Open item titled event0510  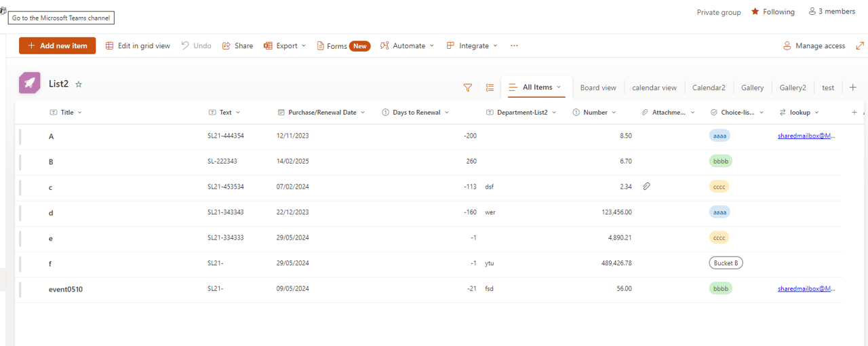pos(66,289)
